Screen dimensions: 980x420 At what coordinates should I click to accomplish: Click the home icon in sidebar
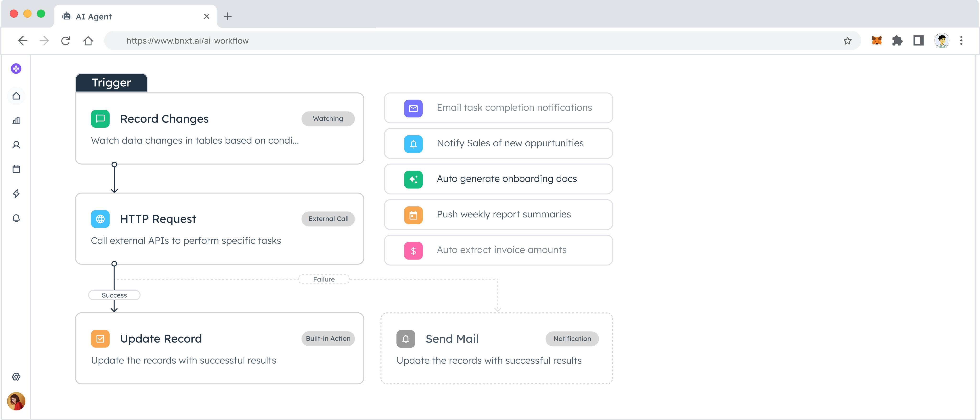(x=16, y=96)
